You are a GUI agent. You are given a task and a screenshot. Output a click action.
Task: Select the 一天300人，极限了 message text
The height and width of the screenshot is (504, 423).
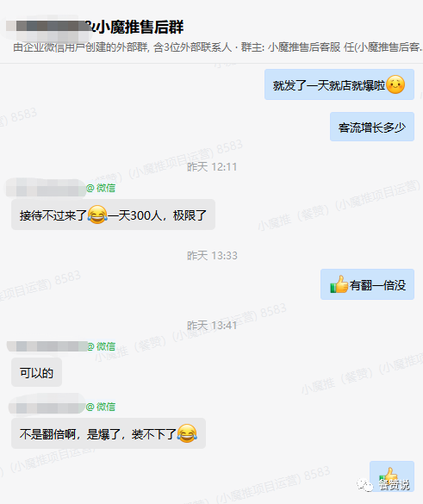tap(158, 215)
